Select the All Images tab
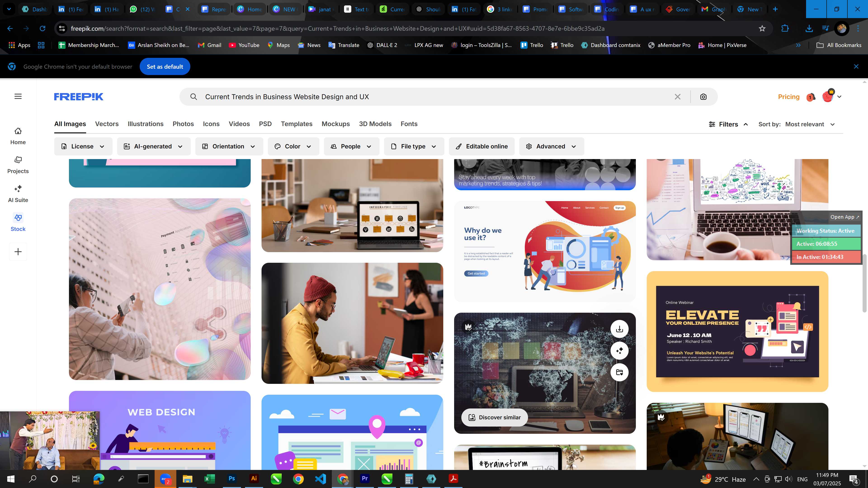 click(70, 124)
